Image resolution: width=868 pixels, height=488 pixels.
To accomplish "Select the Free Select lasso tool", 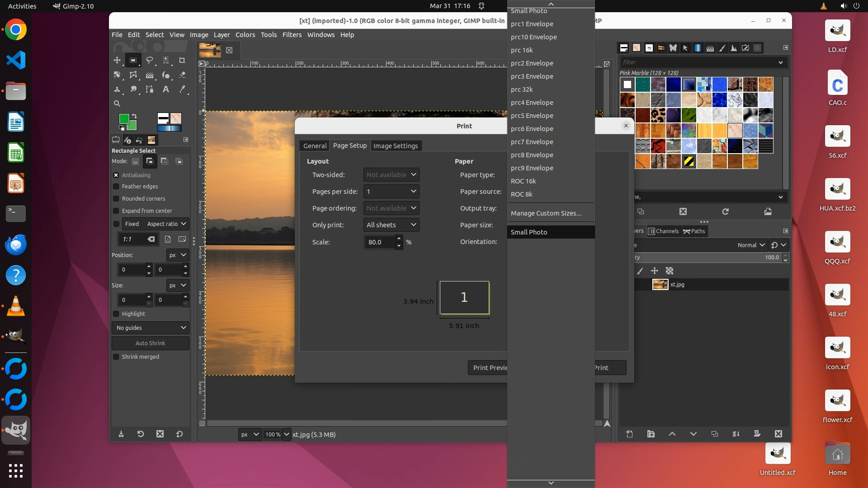I will tap(150, 60).
